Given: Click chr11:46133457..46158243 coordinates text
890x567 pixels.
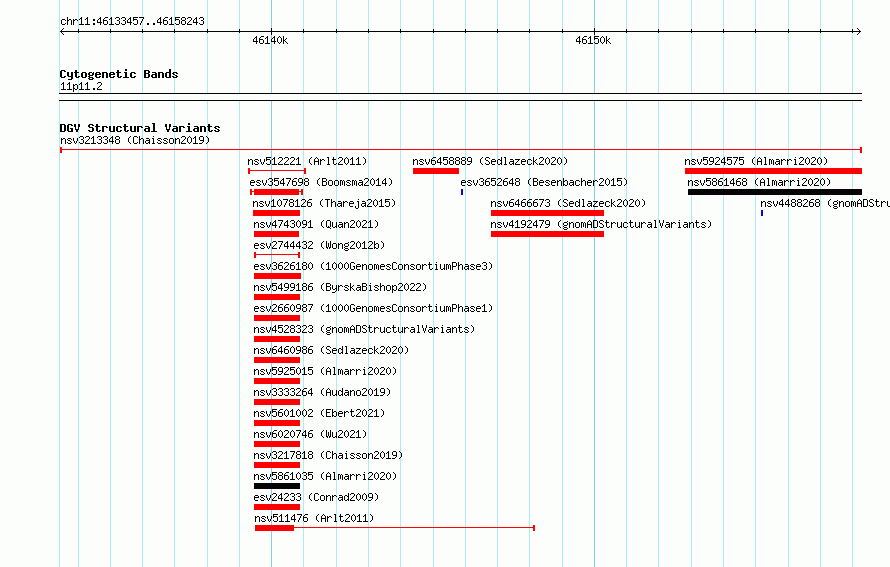Looking at the screenshot, I should 132,21.
